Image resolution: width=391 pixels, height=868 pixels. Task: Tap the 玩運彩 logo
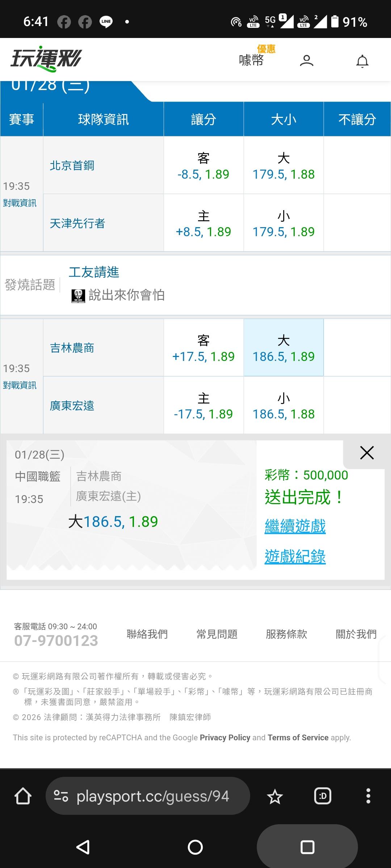(x=46, y=59)
